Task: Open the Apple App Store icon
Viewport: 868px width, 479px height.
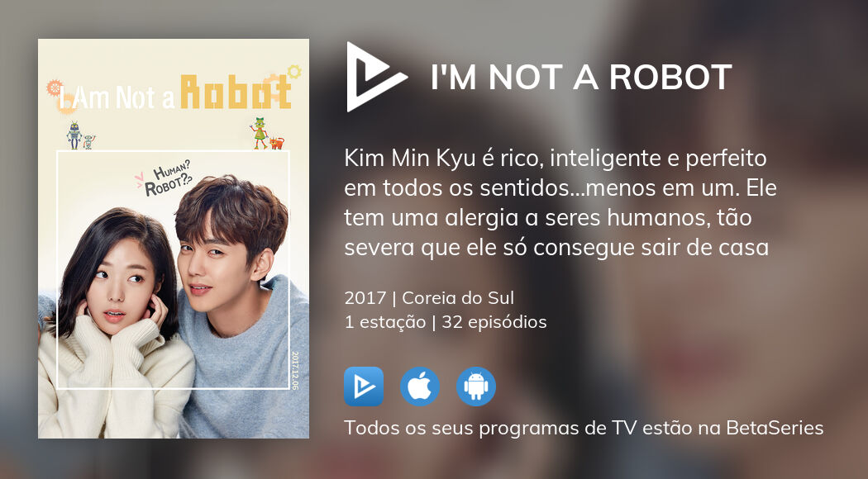Action: coord(420,387)
